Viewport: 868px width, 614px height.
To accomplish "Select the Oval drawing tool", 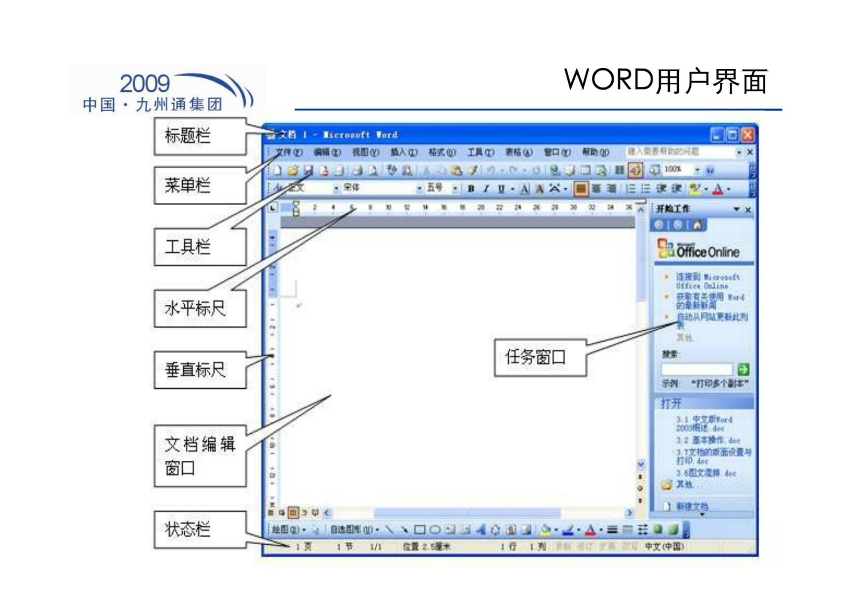I will coord(435,530).
